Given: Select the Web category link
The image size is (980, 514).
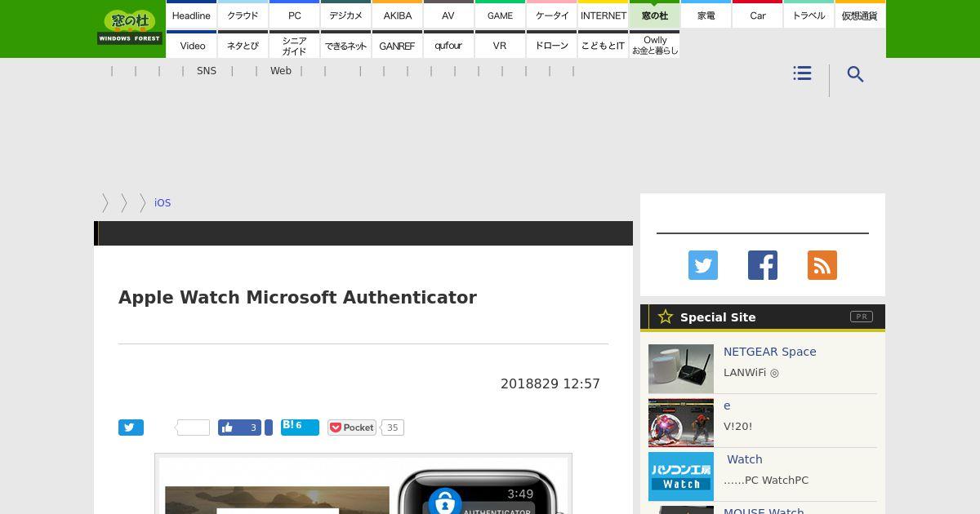Looking at the screenshot, I should click(281, 71).
